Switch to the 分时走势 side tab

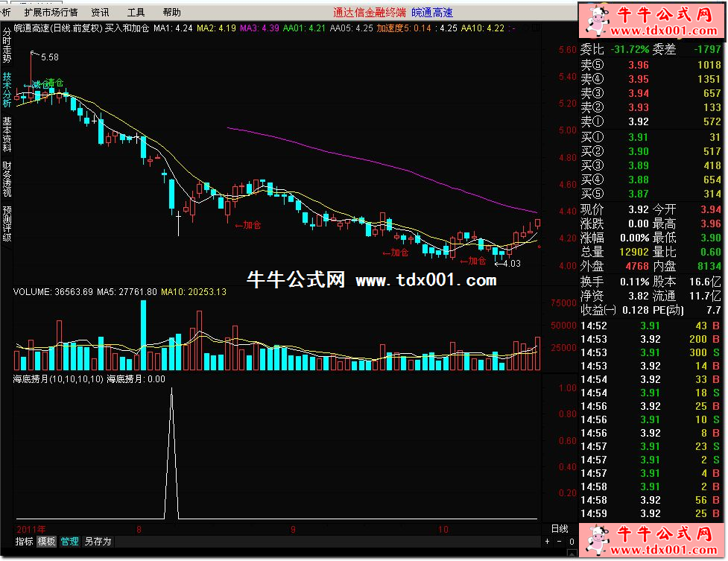[x=7, y=45]
